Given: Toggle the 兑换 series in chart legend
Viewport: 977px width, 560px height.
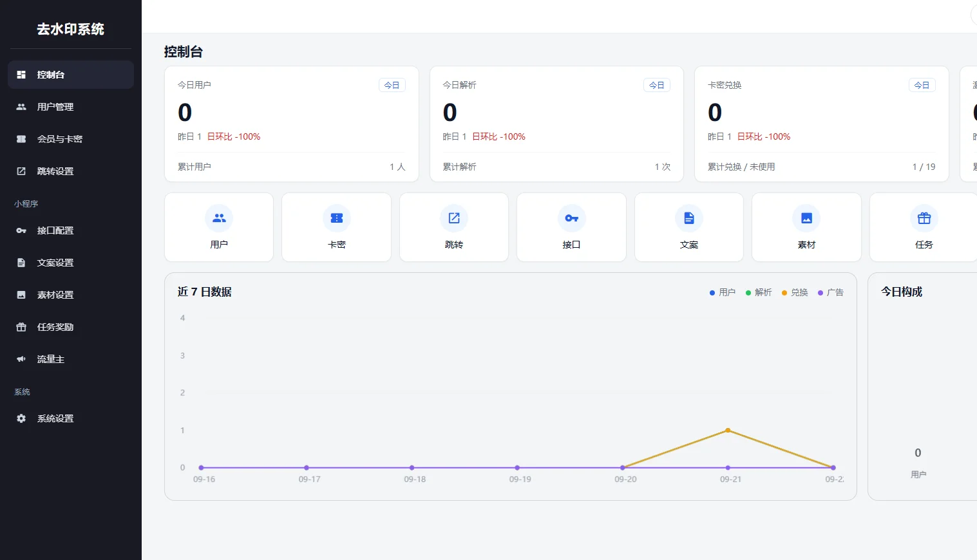Looking at the screenshot, I should (x=795, y=292).
